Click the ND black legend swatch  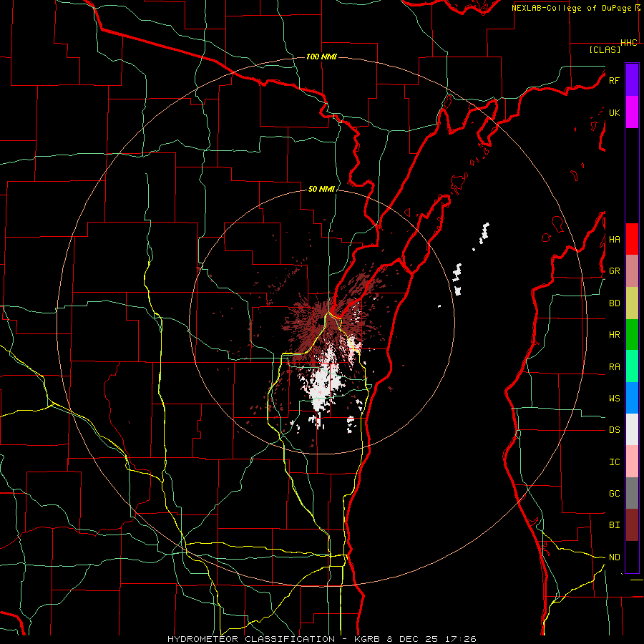click(x=632, y=557)
